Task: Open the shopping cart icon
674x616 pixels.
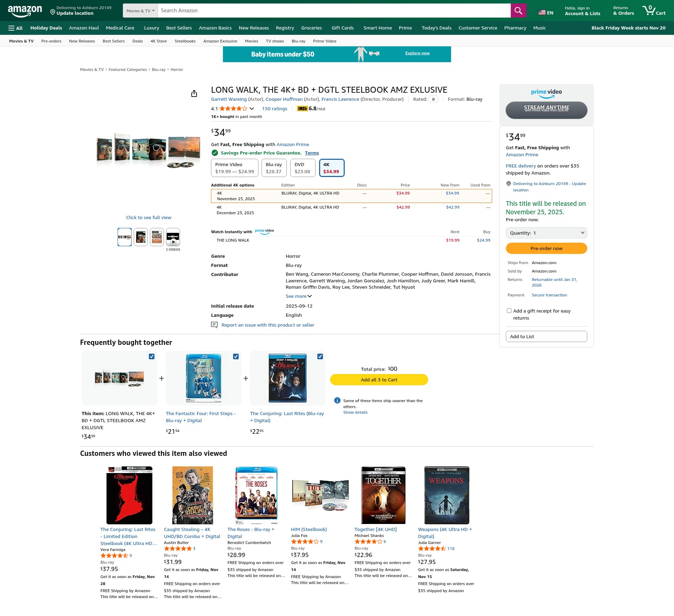Action: [x=654, y=11]
